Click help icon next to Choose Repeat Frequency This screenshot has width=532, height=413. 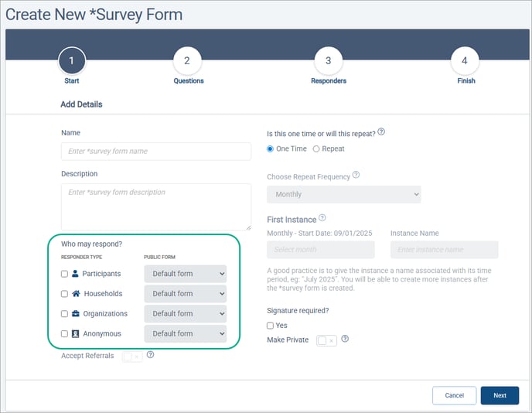click(356, 175)
